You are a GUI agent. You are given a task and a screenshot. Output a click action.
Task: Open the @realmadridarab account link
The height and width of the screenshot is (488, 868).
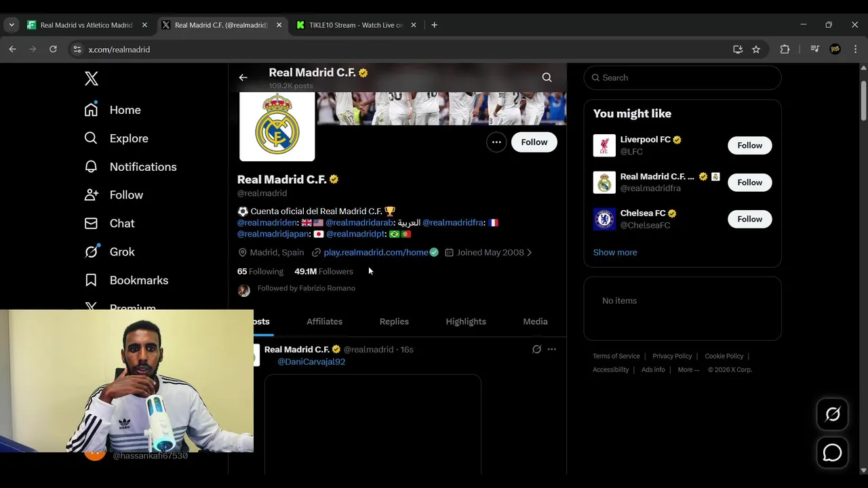tap(359, 222)
